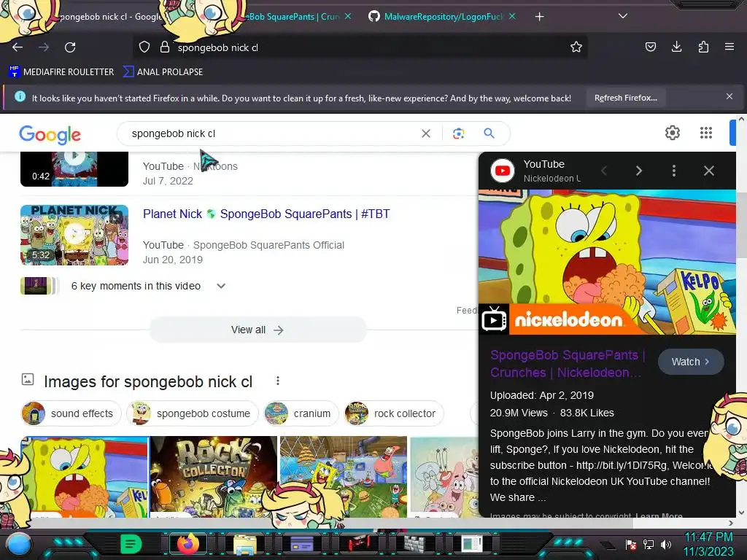Image resolution: width=747 pixels, height=560 pixels.
Task: Open the Firefox extensions puzzle icon
Action: [703, 47]
